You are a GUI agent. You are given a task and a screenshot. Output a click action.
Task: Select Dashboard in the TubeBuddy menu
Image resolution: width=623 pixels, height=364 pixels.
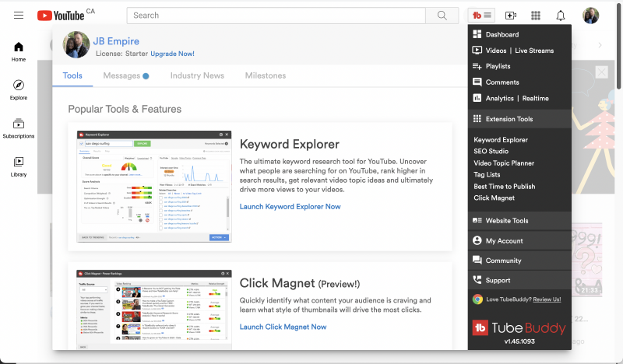tap(502, 35)
